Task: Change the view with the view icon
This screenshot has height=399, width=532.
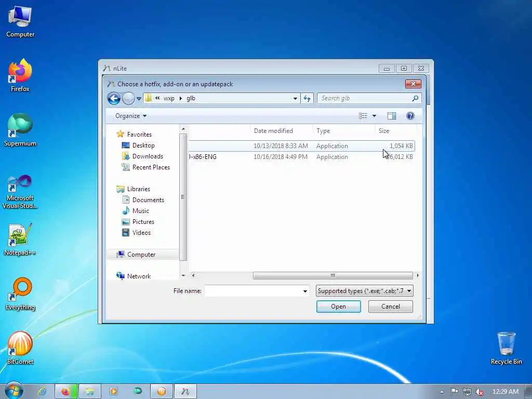Action: [363, 116]
